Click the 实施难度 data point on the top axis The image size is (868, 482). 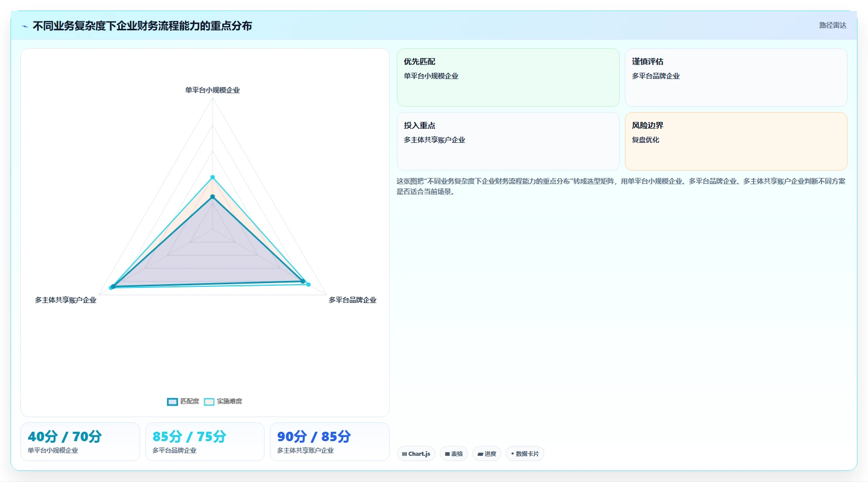point(212,177)
